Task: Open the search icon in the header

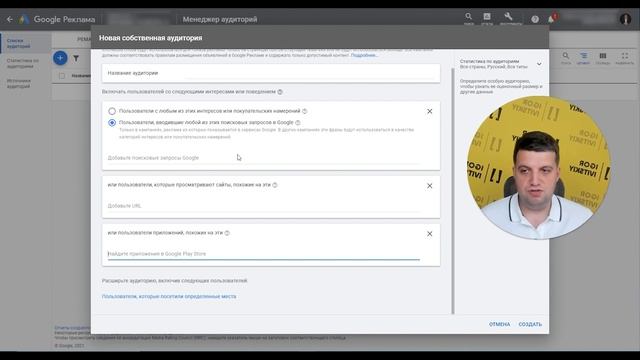Action: 469,17
